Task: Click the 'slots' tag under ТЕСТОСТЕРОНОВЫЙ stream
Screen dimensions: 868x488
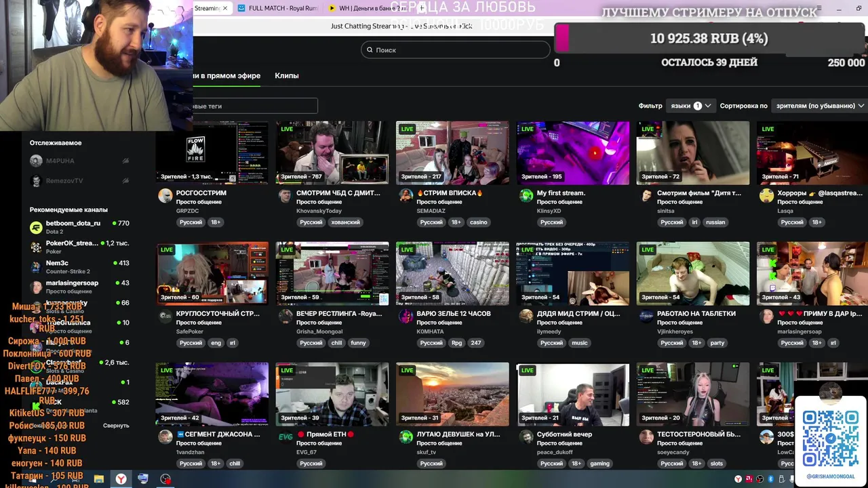Action: (717, 464)
